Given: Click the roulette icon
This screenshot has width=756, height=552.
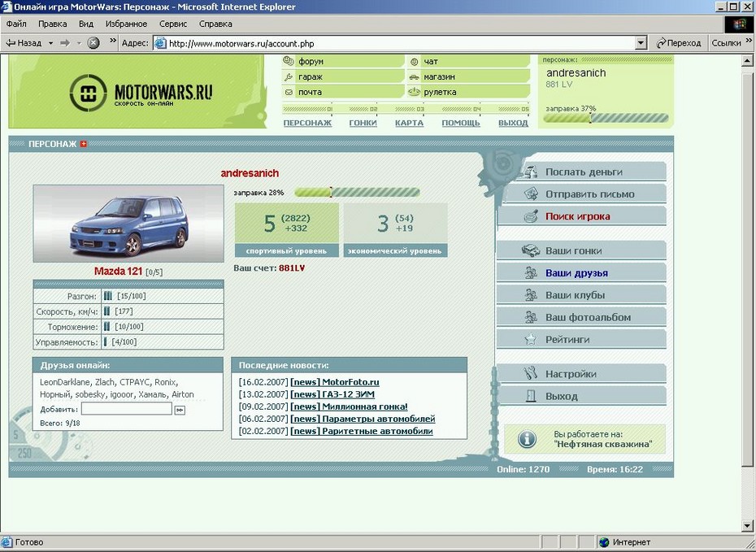Looking at the screenshot, I should [x=414, y=92].
